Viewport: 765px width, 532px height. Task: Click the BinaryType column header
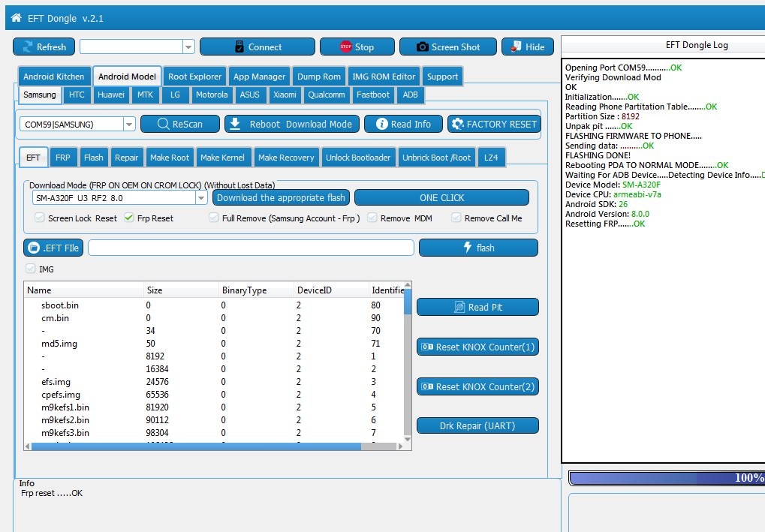(x=256, y=290)
